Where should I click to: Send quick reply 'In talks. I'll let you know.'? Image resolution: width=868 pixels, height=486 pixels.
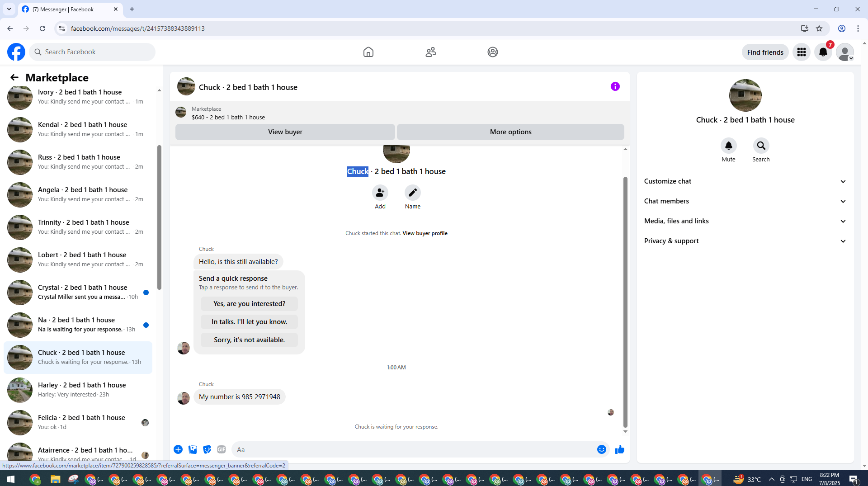pos(250,322)
